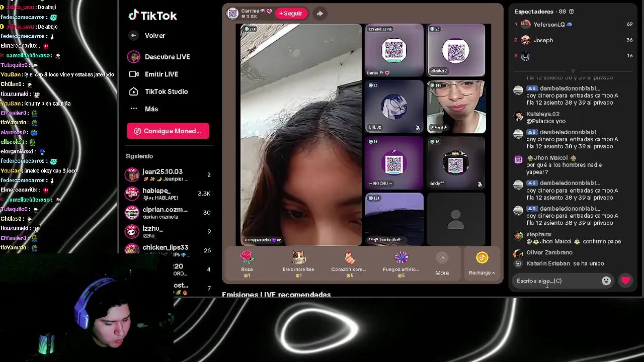The height and width of the screenshot is (362, 644).
Task: Click the LiliLuz muted microphone icon
Action: coord(418,128)
